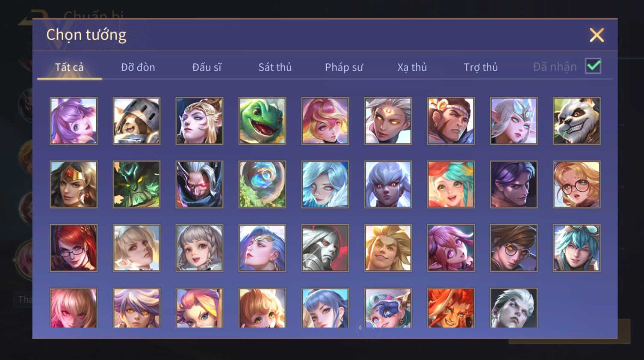The height and width of the screenshot is (360, 644).
Task: Pick the green tree monster hero
Action: point(136,184)
